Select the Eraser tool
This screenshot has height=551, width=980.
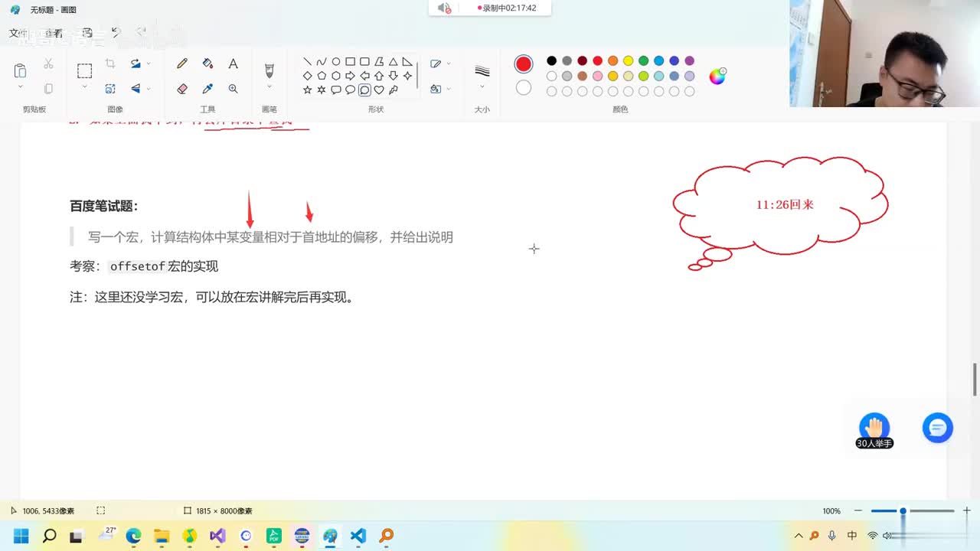[182, 89]
